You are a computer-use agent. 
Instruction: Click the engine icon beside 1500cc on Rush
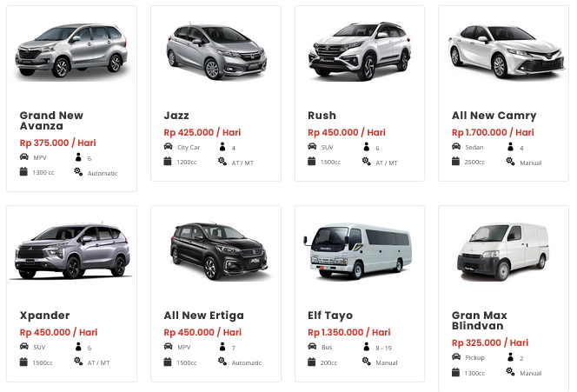point(312,162)
